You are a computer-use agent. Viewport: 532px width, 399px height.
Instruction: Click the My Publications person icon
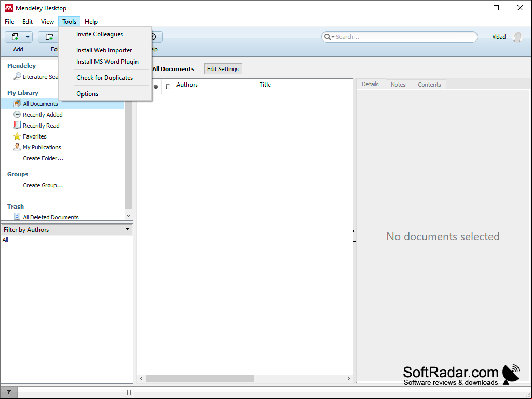pyautogui.click(x=17, y=147)
